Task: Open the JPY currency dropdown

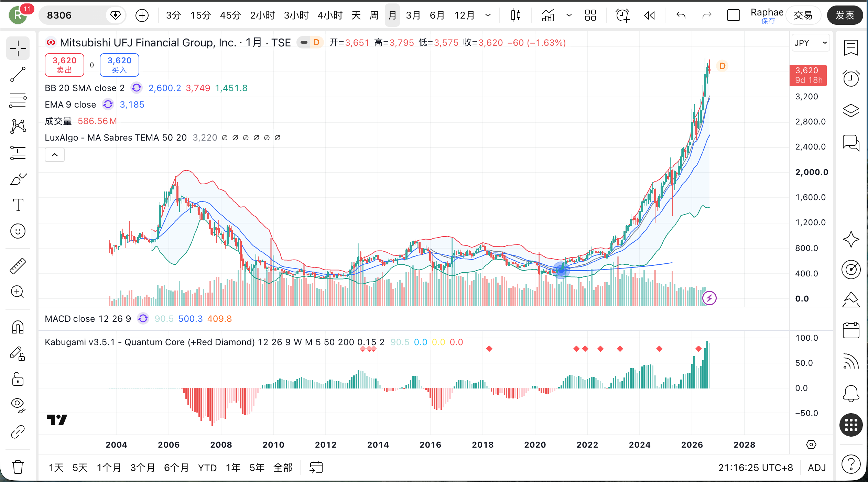Action: pyautogui.click(x=811, y=43)
